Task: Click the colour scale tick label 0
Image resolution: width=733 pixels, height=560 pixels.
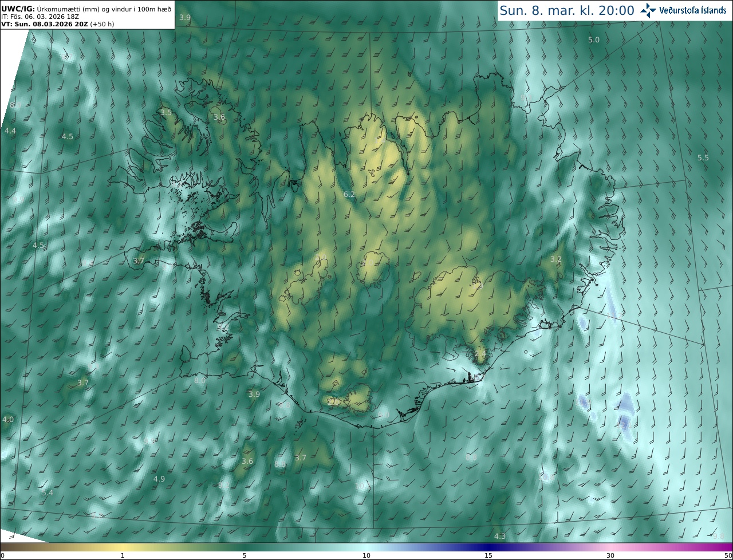Action: click(x=2, y=555)
